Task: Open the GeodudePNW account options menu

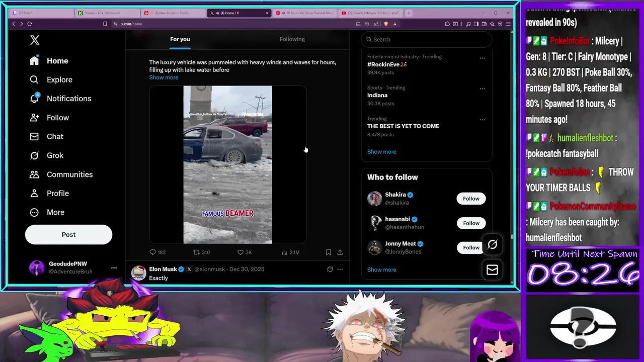Action: tap(114, 268)
